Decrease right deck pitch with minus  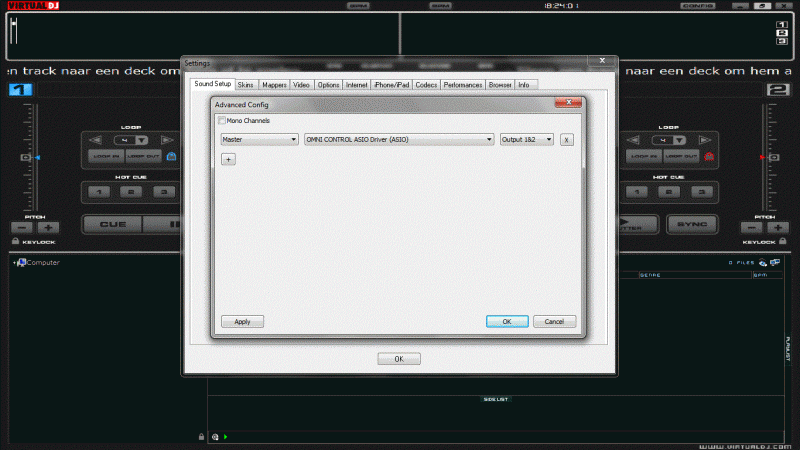(x=752, y=228)
